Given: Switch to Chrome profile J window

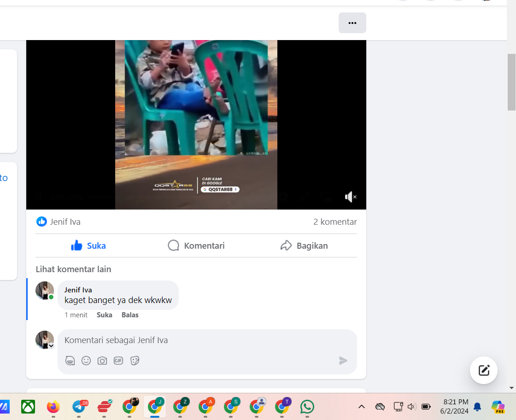Looking at the screenshot, I should 155,407.
